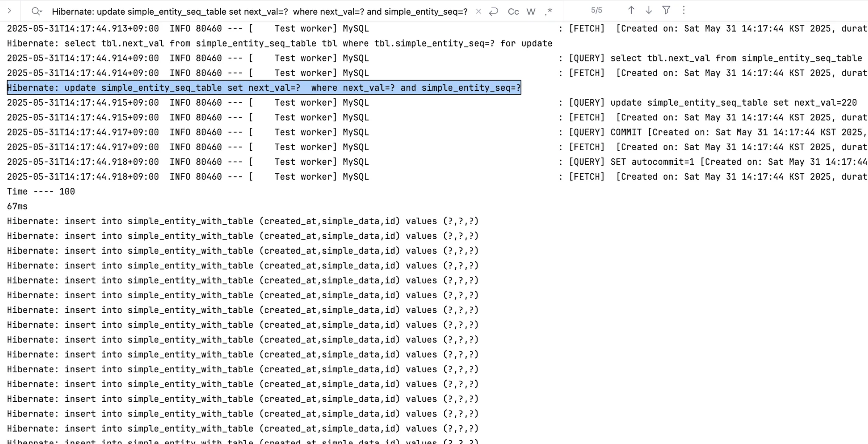Toggle whole Words (W) matching

pyautogui.click(x=531, y=12)
